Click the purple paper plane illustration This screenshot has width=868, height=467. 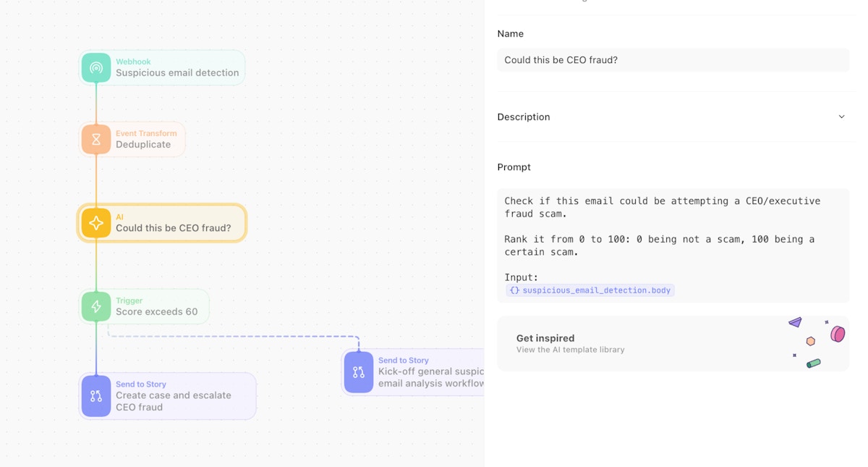click(795, 322)
